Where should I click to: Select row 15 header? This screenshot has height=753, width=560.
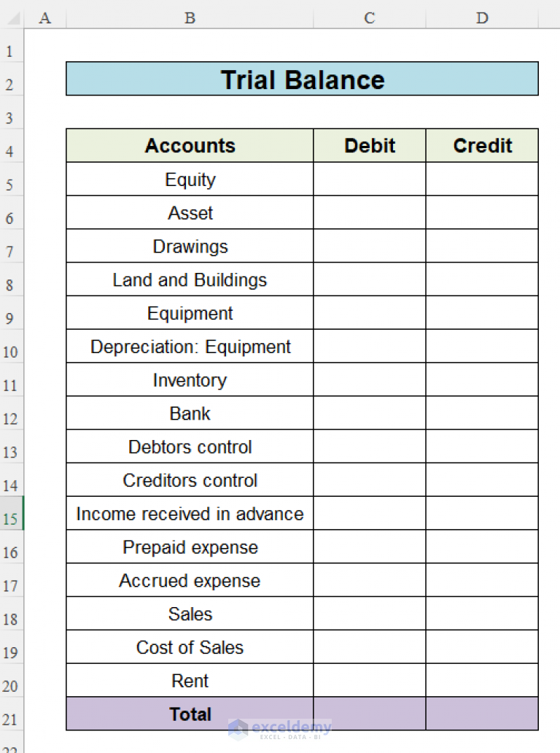click(x=11, y=520)
